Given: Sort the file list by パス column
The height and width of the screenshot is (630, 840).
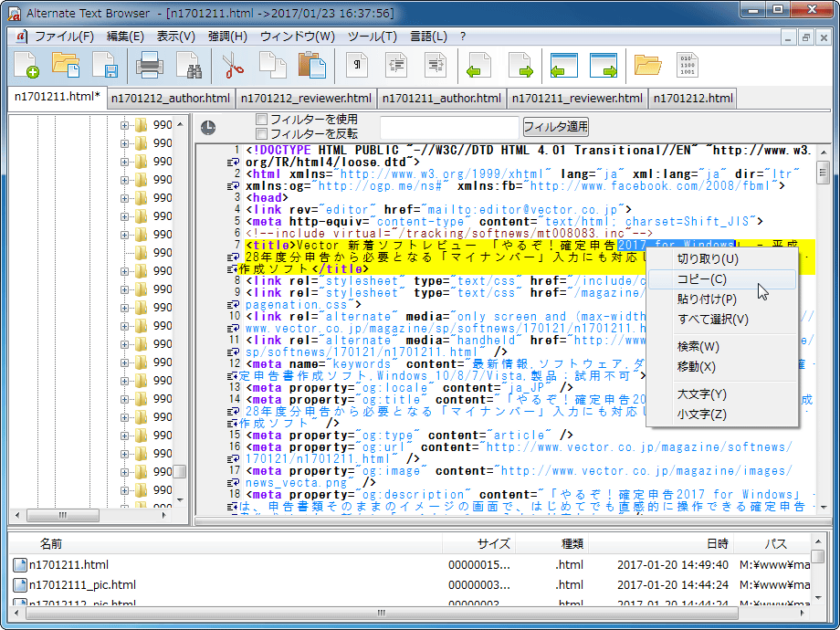Looking at the screenshot, I should coord(772,544).
